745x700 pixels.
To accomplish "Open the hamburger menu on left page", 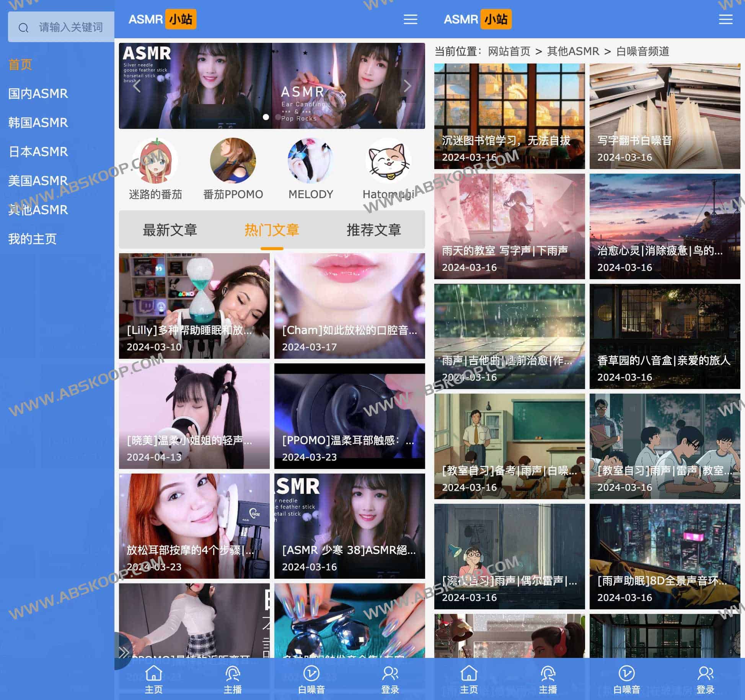I will click(410, 20).
